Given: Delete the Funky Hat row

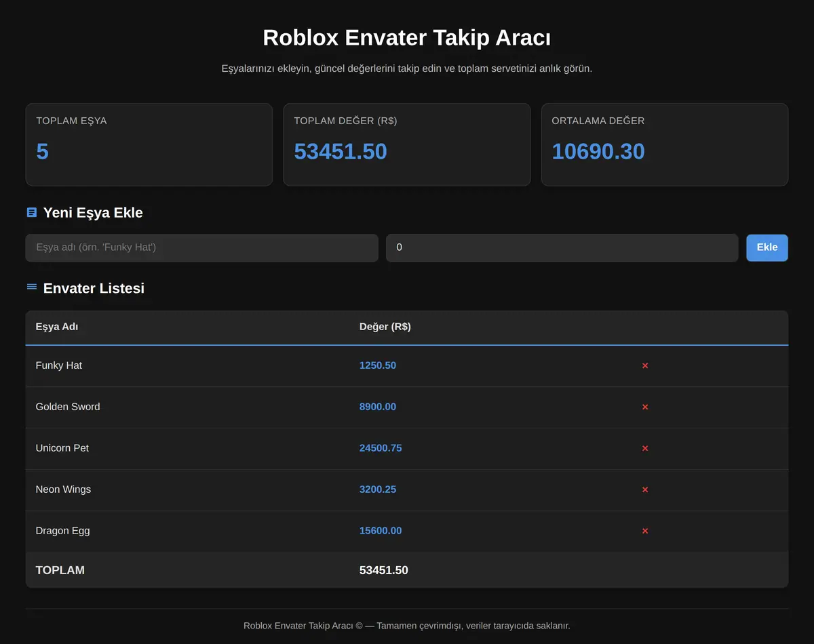Looking at the screenshot, I should coord(645,365).
